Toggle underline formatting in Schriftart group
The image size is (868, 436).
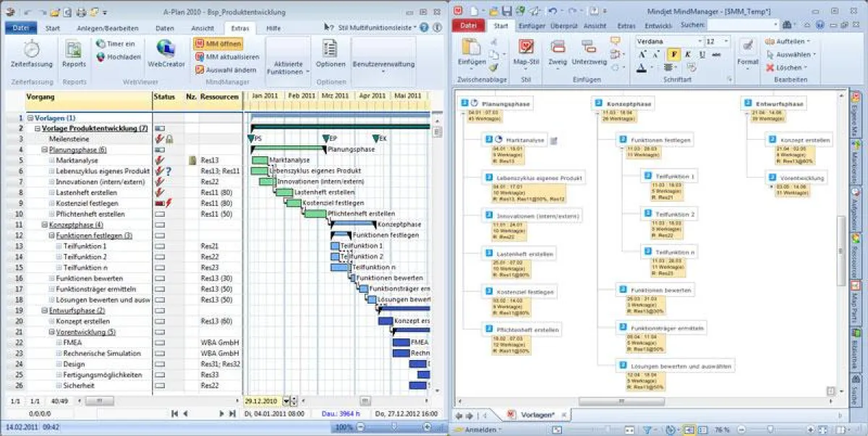pos(701,54)
